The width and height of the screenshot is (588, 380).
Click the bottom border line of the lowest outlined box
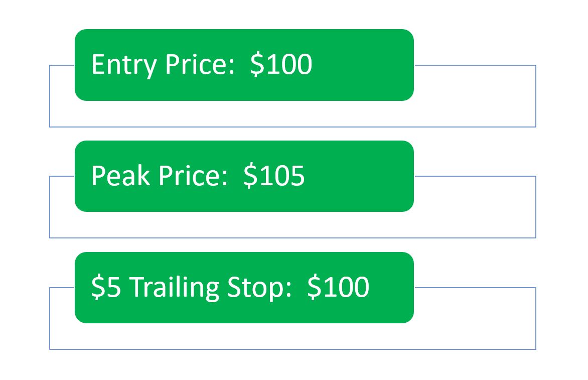(x=292, y=349)
